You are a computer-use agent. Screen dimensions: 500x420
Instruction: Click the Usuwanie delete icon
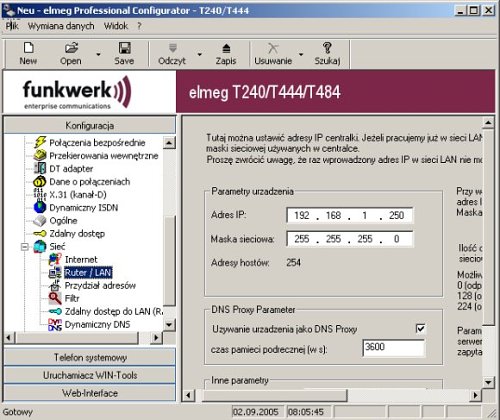click(273, 48)
